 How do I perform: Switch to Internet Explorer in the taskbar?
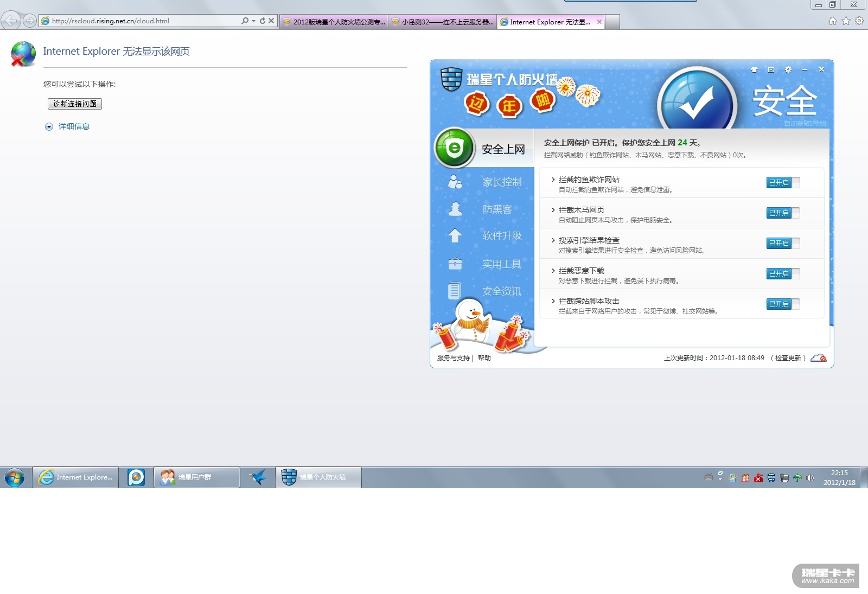tap(75, 477)
